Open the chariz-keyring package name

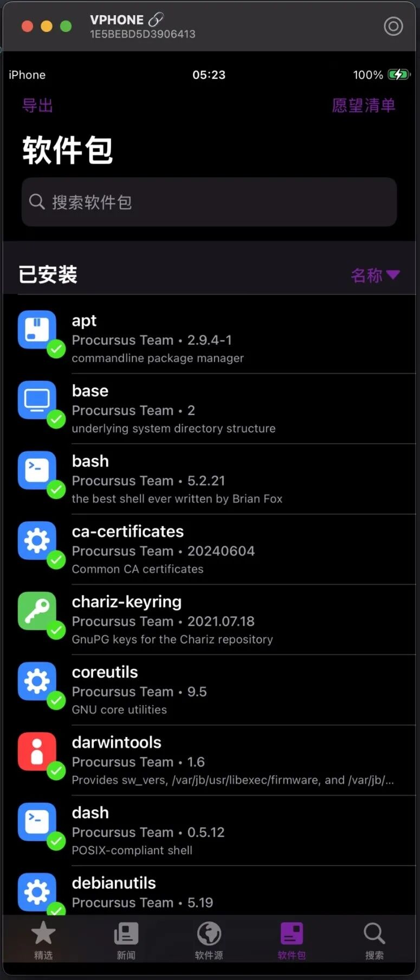click(x=127, y=602)
